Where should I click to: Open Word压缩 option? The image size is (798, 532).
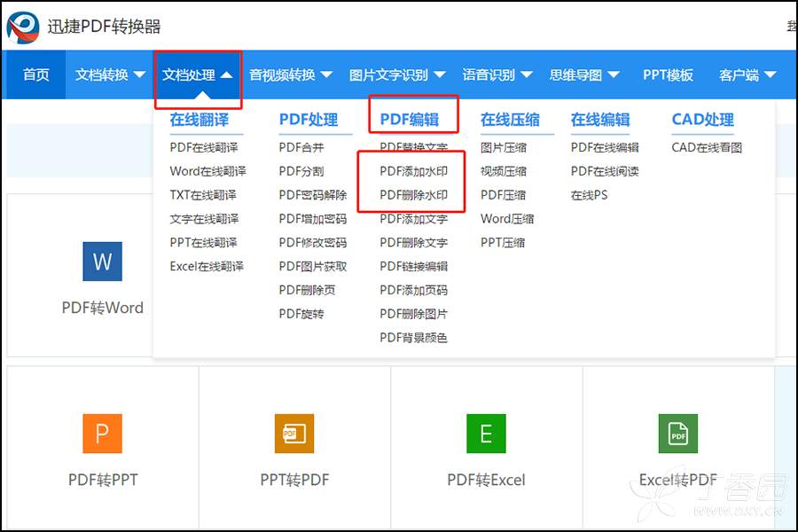pos(507,219)
